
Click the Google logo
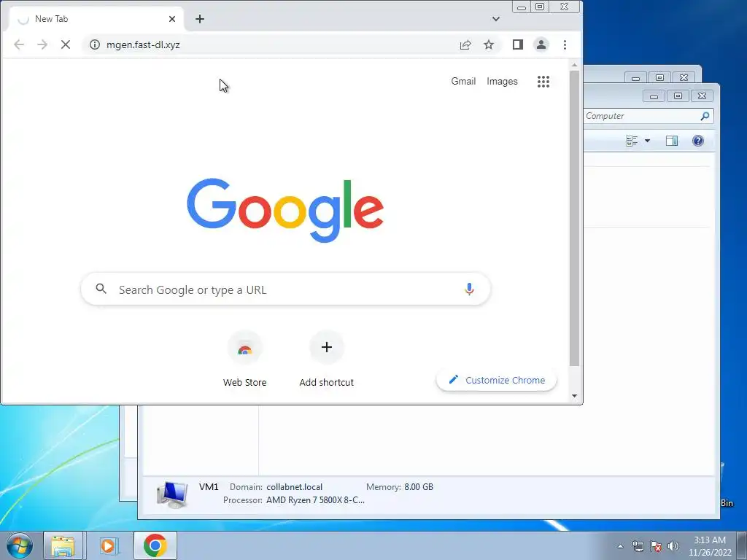285,210
